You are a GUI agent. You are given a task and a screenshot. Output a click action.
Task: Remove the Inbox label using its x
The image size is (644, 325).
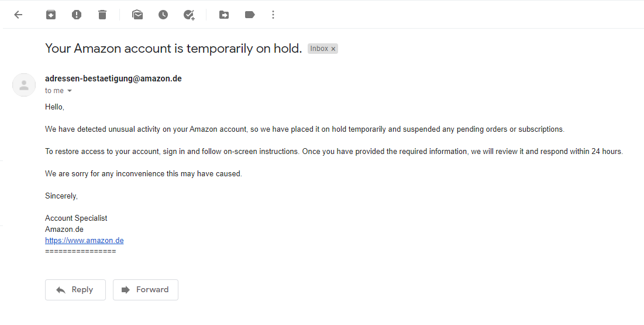tap(333, 49)
